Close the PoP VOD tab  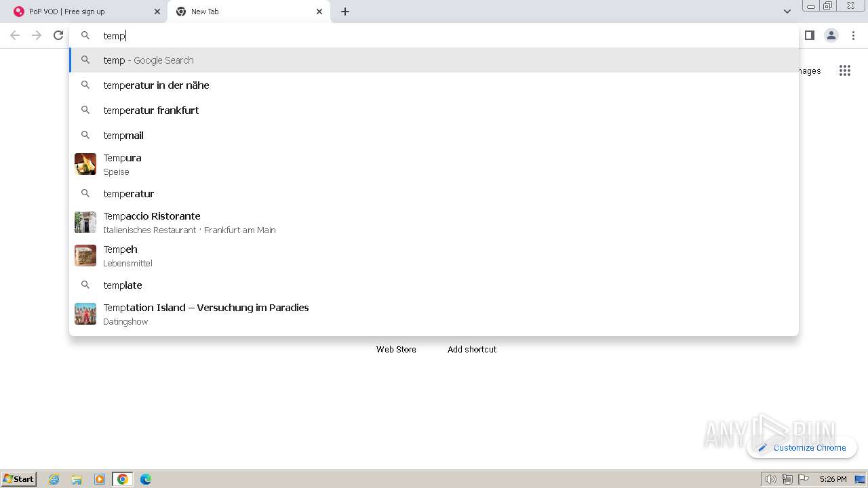pyautogui.click(x=157, y=12)
